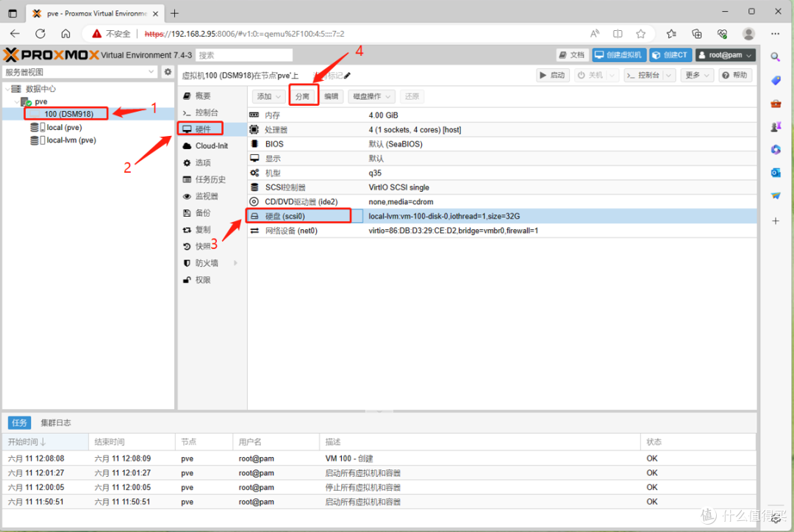Reload the page with refresh icon
The image size is (794, 532).
(40, 33)
